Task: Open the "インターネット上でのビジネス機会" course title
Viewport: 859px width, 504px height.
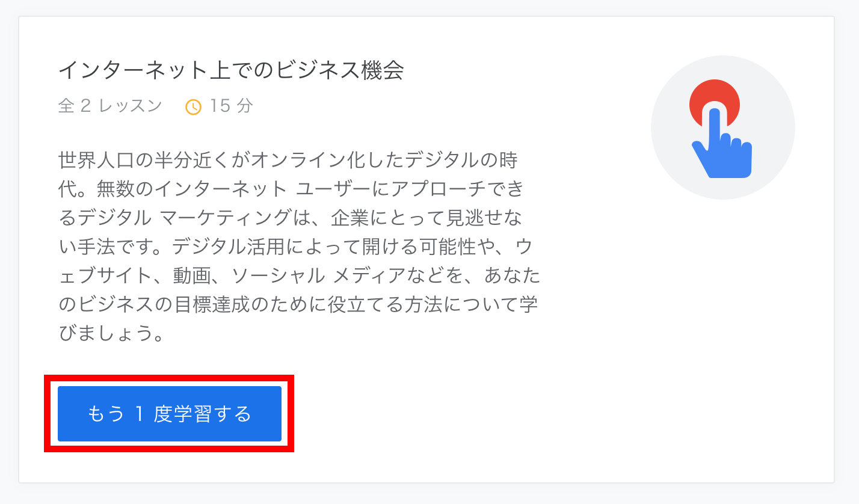Action: pos(230,71)
